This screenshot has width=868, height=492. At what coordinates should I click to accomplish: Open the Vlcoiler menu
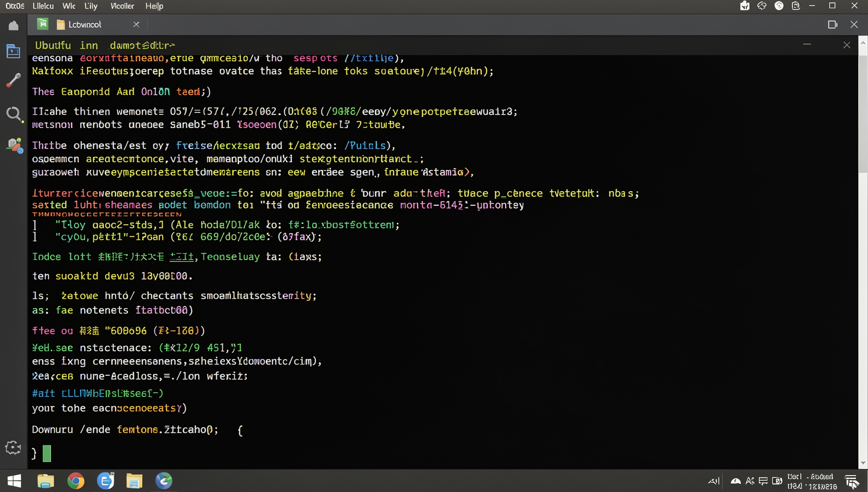coord(122,6)
